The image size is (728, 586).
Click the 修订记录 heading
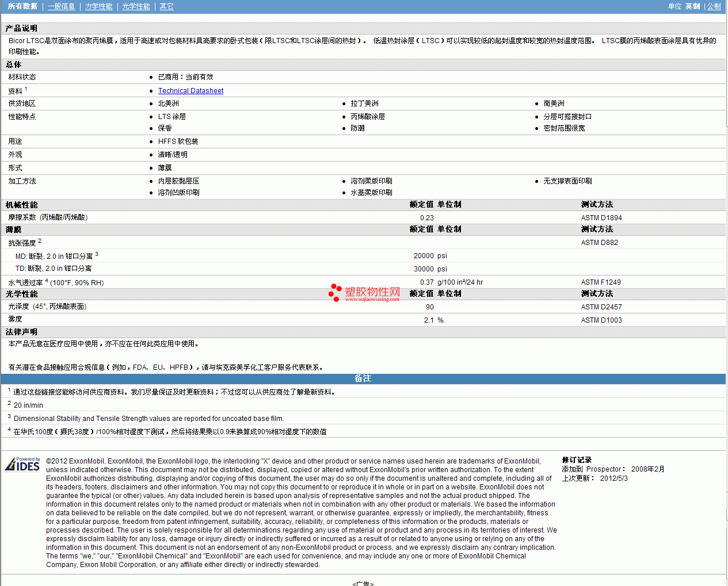point(577,460)
